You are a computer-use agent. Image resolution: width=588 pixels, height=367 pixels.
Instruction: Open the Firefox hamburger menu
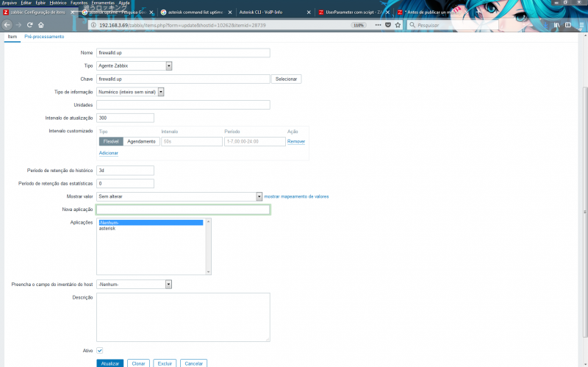(581, 25)
